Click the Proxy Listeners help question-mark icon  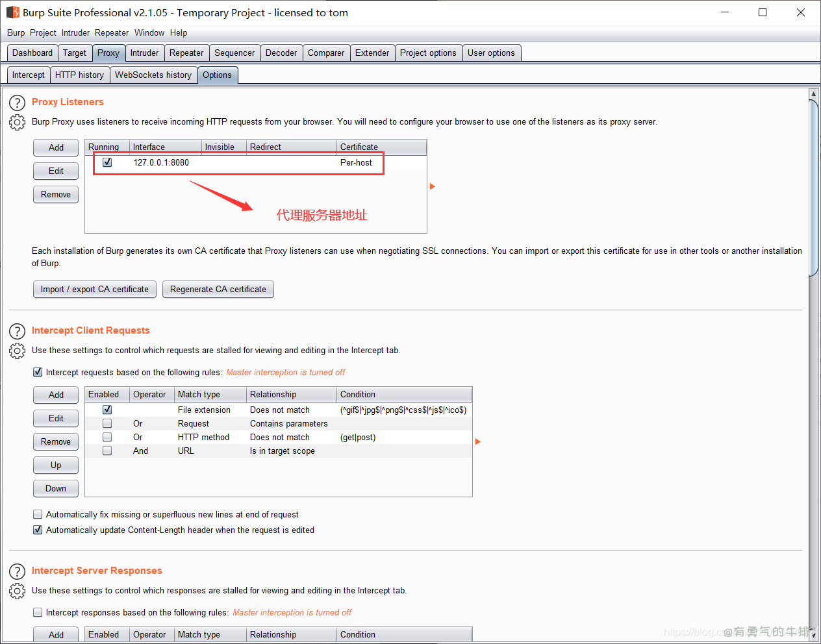tap(17, 103)
